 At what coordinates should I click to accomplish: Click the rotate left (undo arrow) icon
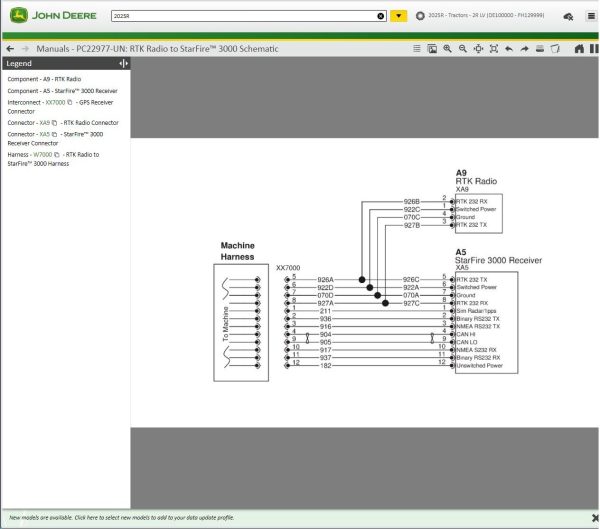509,49
